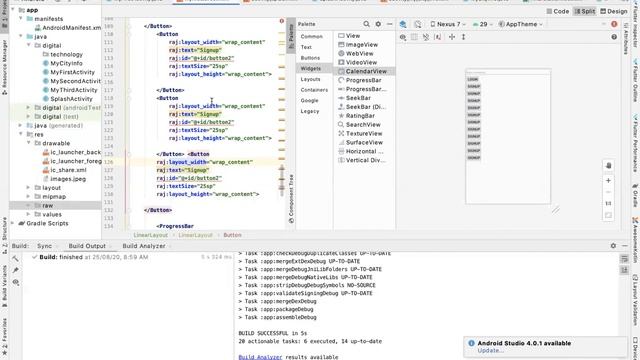Click the Button breadcrumb
This screenshot has height=360, width=640.
tap(232, 235)
